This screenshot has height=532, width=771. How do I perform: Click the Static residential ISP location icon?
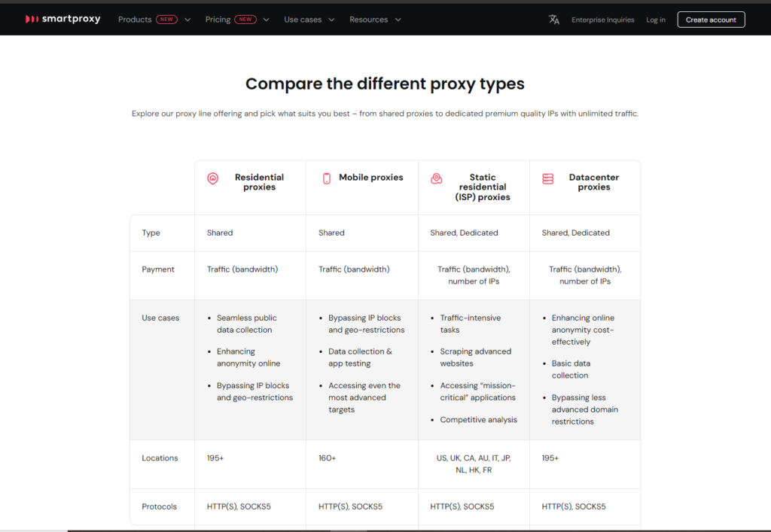click(x=436, y=178)
